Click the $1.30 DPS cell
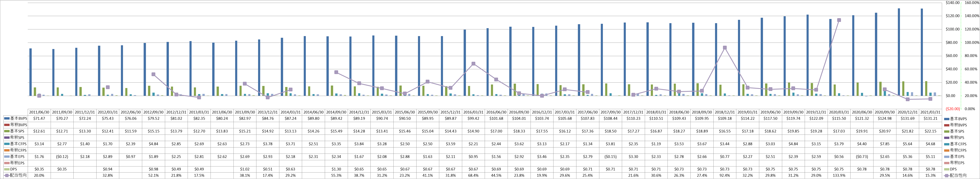Viewport: 980px width, 179px height. pos(336,169)
